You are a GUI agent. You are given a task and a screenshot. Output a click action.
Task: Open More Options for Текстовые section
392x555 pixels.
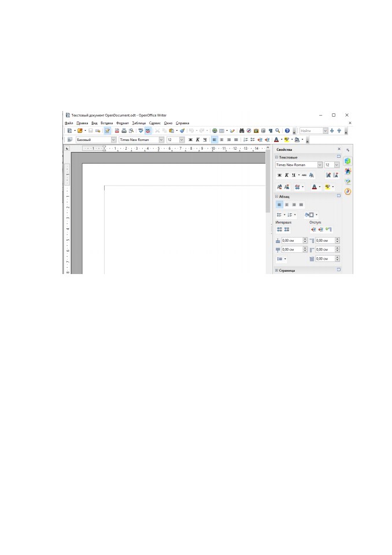339,157
